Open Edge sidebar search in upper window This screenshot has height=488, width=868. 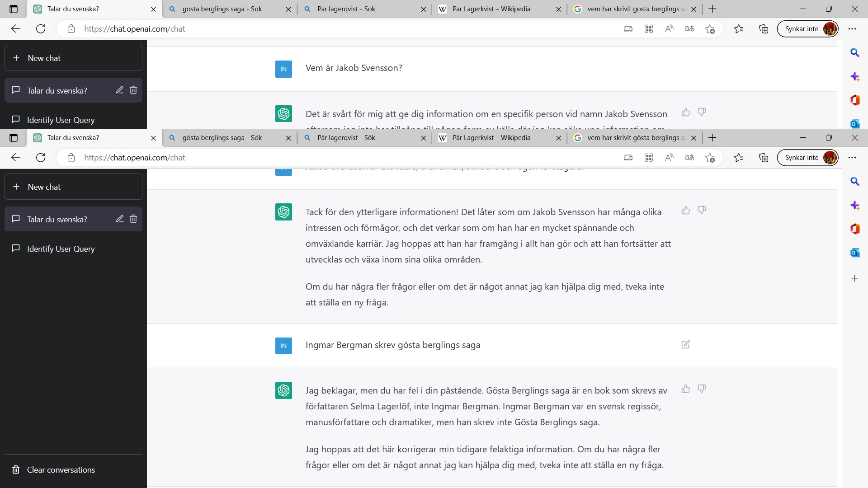click(855, 53)
